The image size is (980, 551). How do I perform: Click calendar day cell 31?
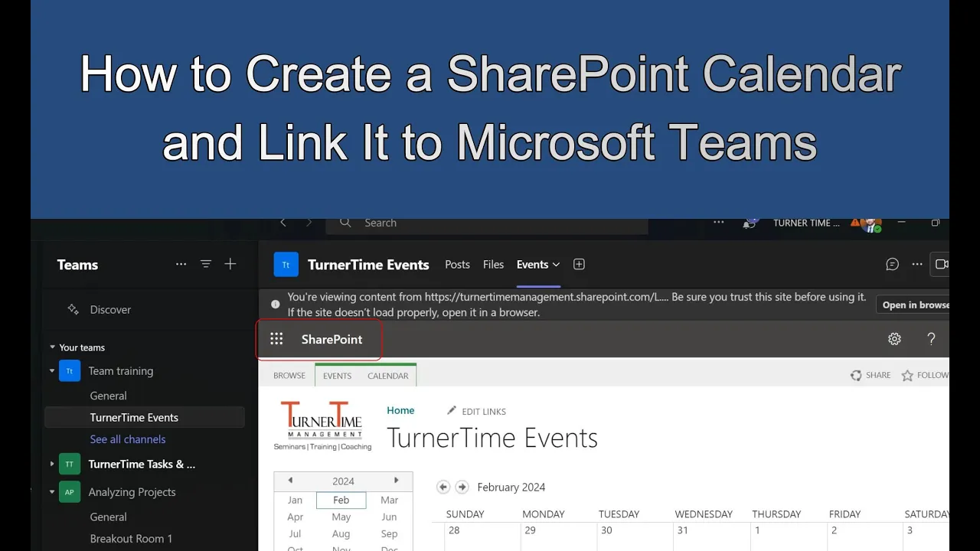coord(711,536)
